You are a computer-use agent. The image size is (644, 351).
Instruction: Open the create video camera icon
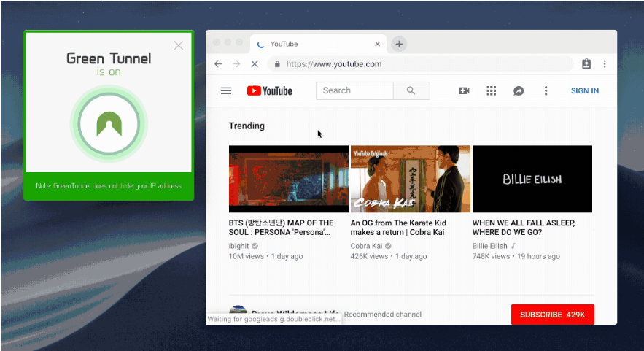tap(464, 90)
